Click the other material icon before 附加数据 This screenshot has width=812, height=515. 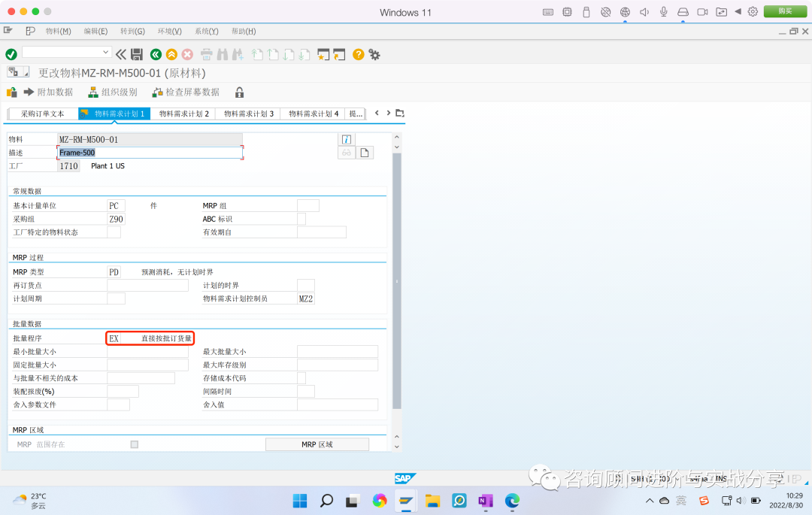point(11,92)
